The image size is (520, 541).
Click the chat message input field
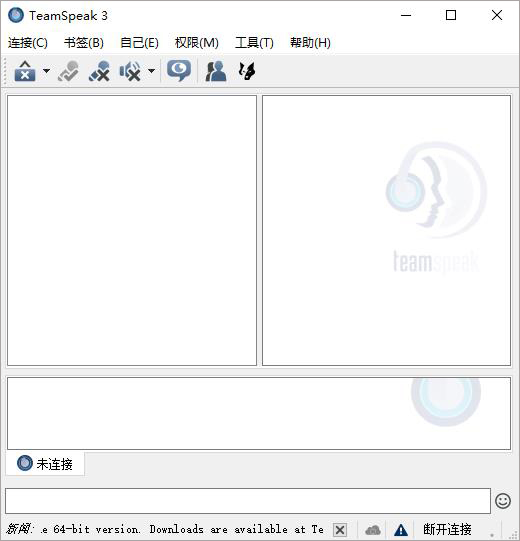[248, 501]
